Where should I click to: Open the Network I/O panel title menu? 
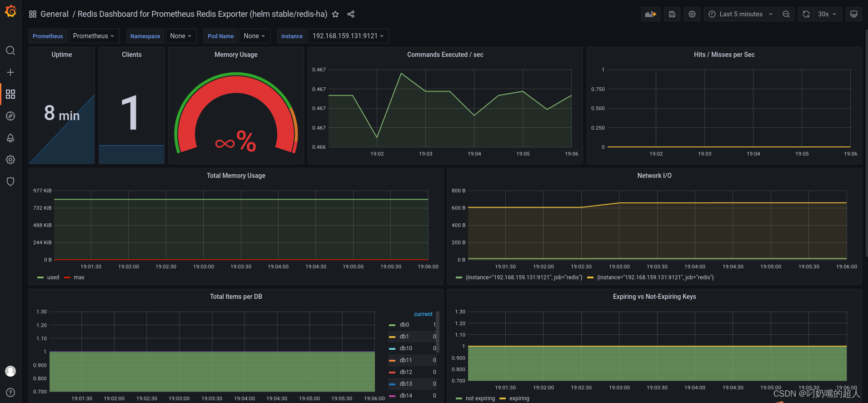(654, 176)
